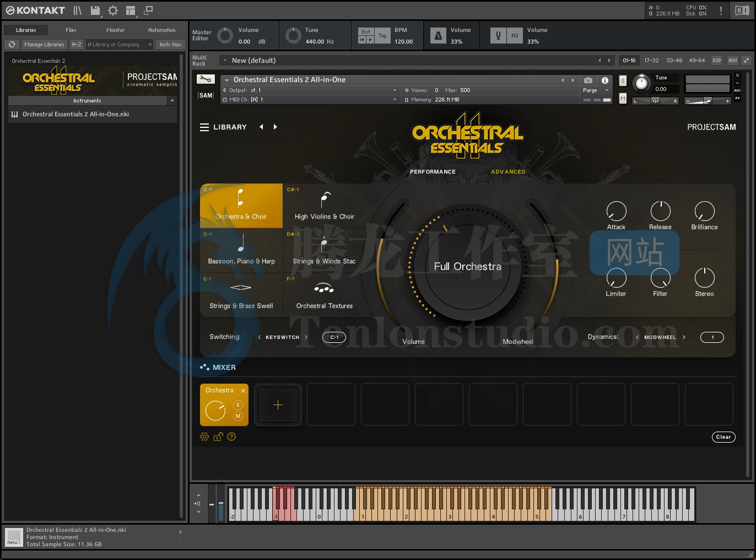The width and height of the screenshot is (756, 560).
Task: Toggle the metronome icon
Action: click(x=438, y=36)
